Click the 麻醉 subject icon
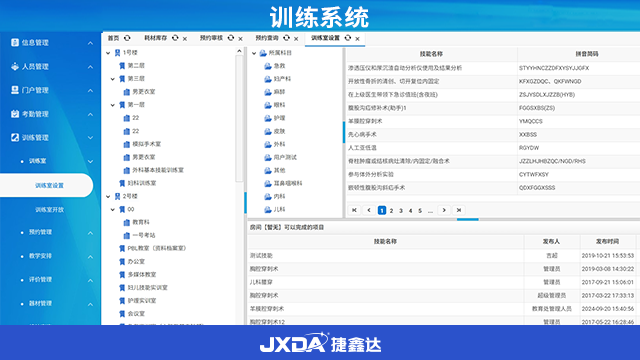The height and width of the screenshot is (360, 640). 268,92
